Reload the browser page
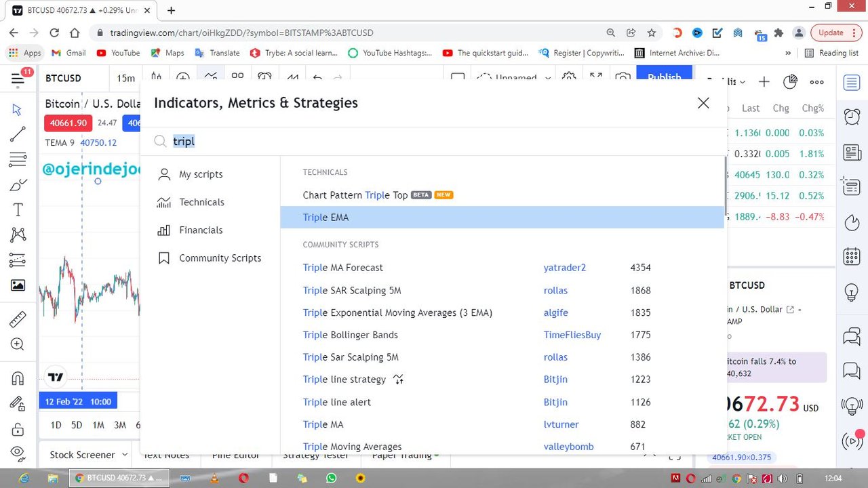Viewport: 868px width, 488px height. pyautogui.click(x=54, y=33)
